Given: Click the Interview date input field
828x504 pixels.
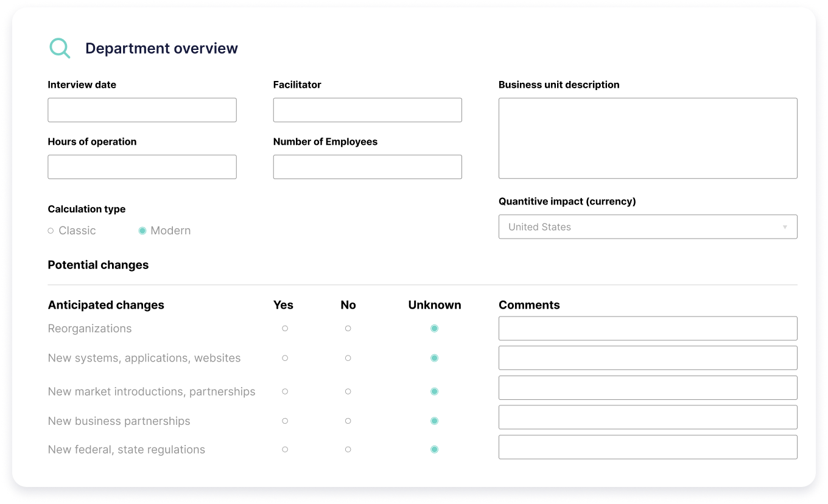Looking at the screenshot, I should point(142,110).
